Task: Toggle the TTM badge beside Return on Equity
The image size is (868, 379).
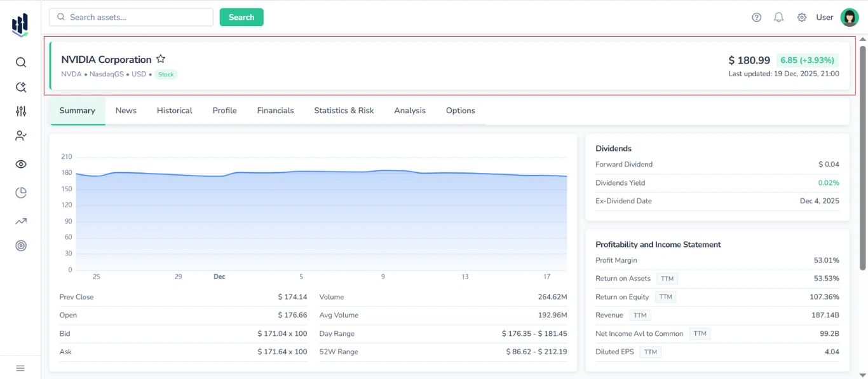Action: click(667, 296)
